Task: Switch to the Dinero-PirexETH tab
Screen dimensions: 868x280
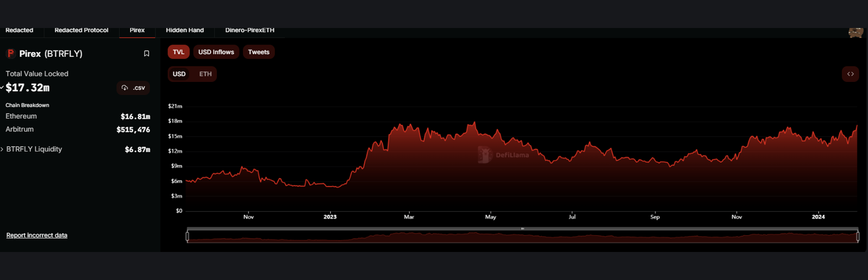Action: pyautogui.click(x=250, y=30)
